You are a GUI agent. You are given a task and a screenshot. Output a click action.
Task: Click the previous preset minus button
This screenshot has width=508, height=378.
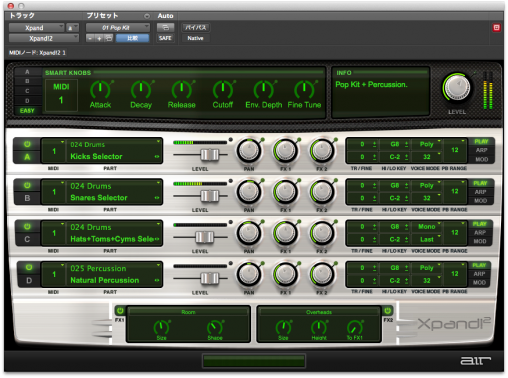click(90, 38)
